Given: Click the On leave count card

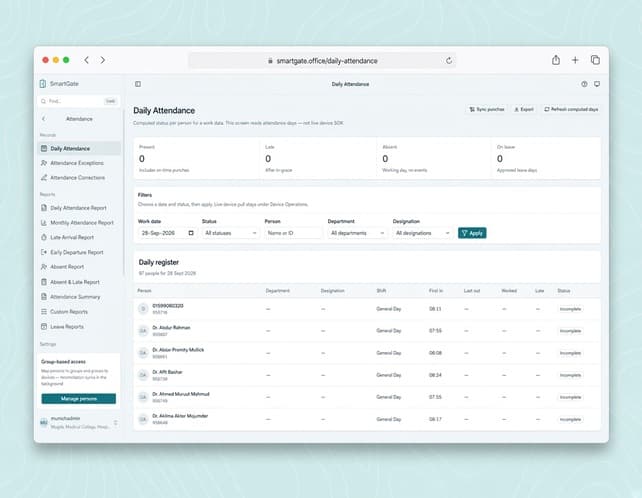Looking at the screenshot, I should [x=546, y=158].
